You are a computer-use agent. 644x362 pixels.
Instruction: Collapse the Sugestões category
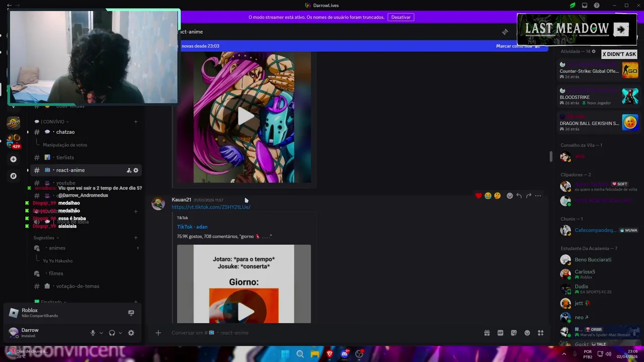coord(46,238)
